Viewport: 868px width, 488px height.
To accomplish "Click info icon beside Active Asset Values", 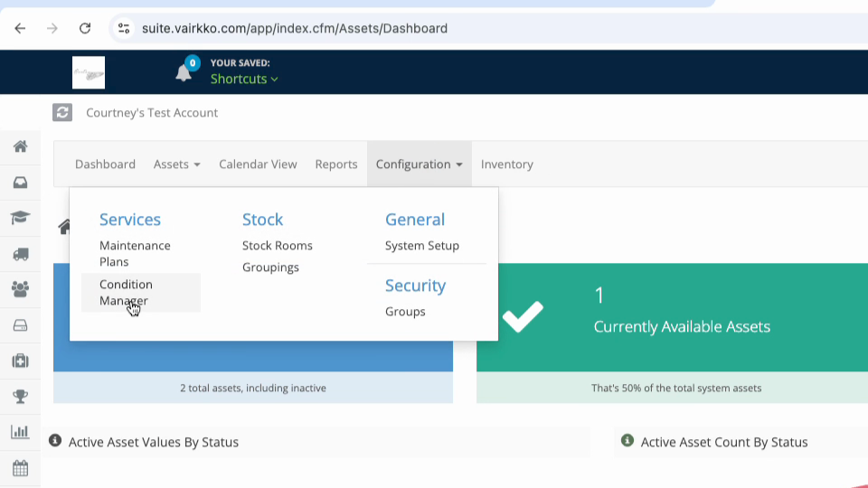I will pos(55,440).
